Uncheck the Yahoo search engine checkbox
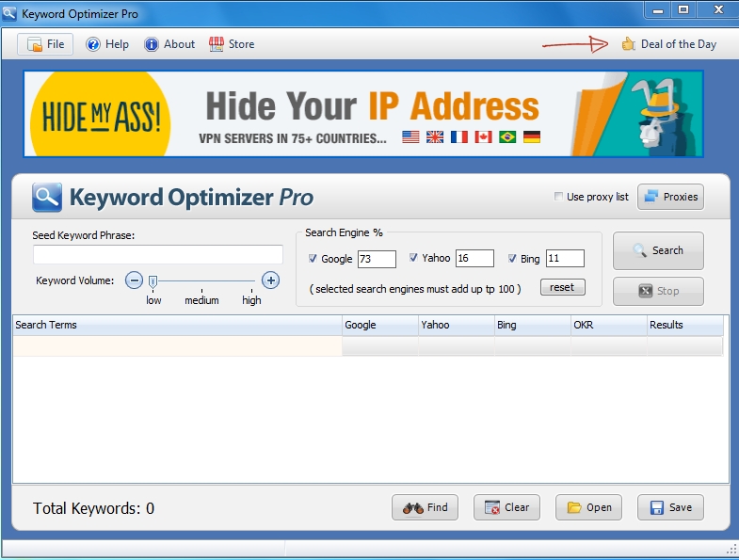The height and width of the screenshot is (560, 739). click(413, 257)
